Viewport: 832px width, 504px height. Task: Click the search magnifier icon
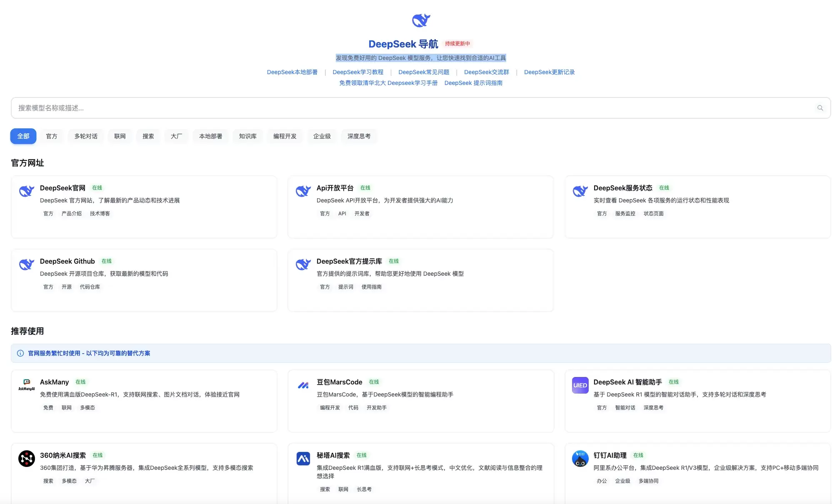click(820, 108)
